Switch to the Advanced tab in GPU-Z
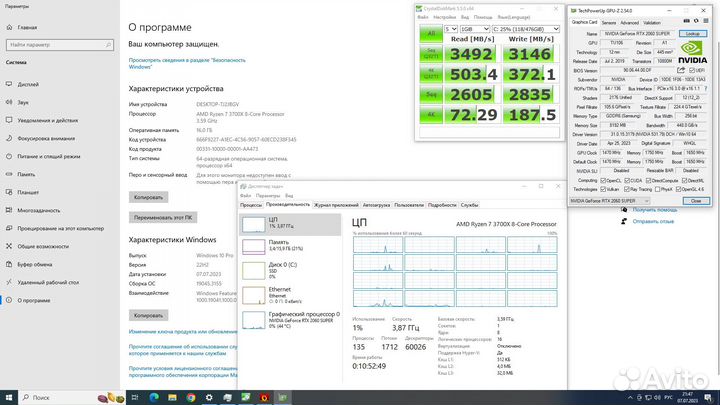This screenshot has width=720, height=405. pyautogui.click(x=629, y=22)
